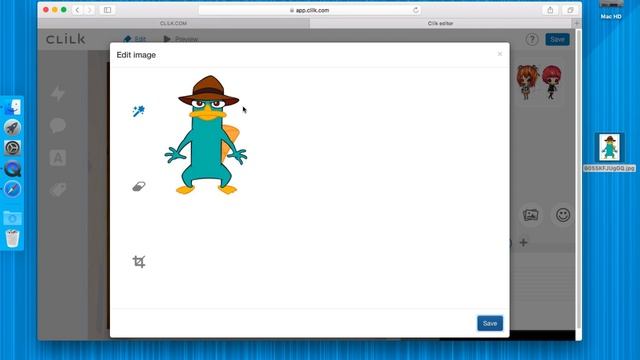Open Finder from the Dock
The width and height of the screenshot is (640, 360).
click(x=12, y=108)
